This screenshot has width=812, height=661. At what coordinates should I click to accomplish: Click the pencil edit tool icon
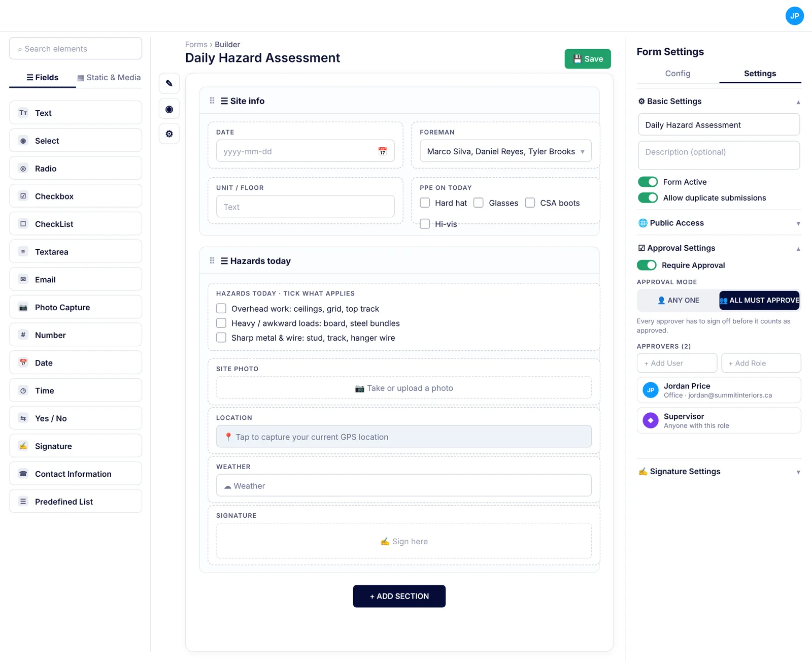tap(169, 83)
